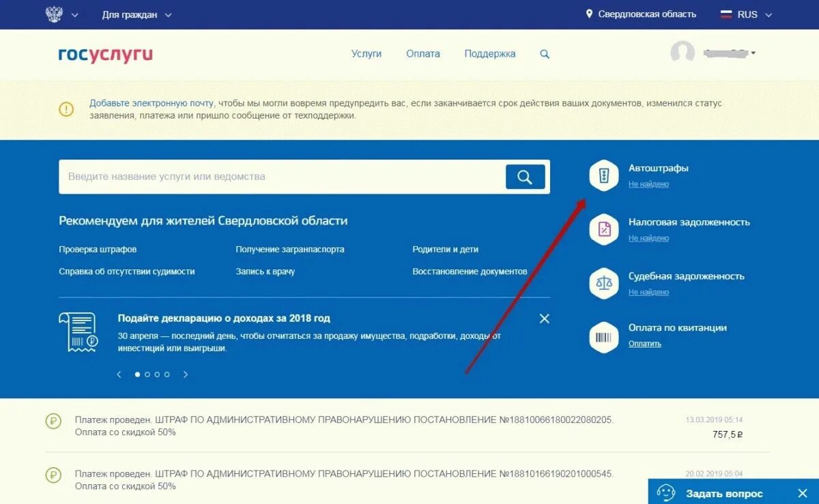Image resolution: width=819 pixels, height=504 pixels.
Task: Click 'Не найдено' under Судебная задолженность
Action: 648,292
